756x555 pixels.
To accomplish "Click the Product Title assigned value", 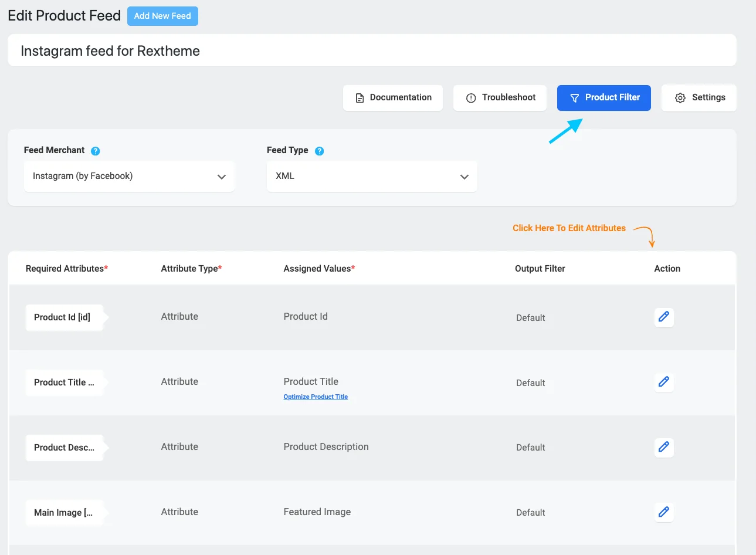I will (311, 381).
